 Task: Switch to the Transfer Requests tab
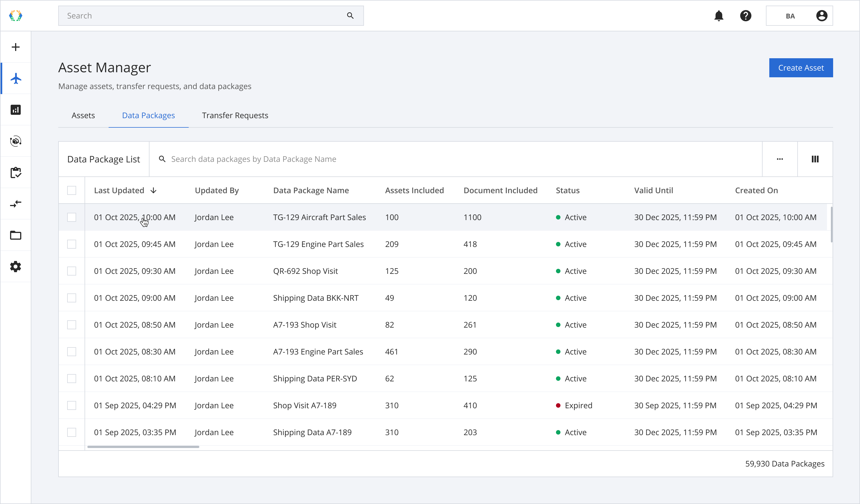(235, 115)
